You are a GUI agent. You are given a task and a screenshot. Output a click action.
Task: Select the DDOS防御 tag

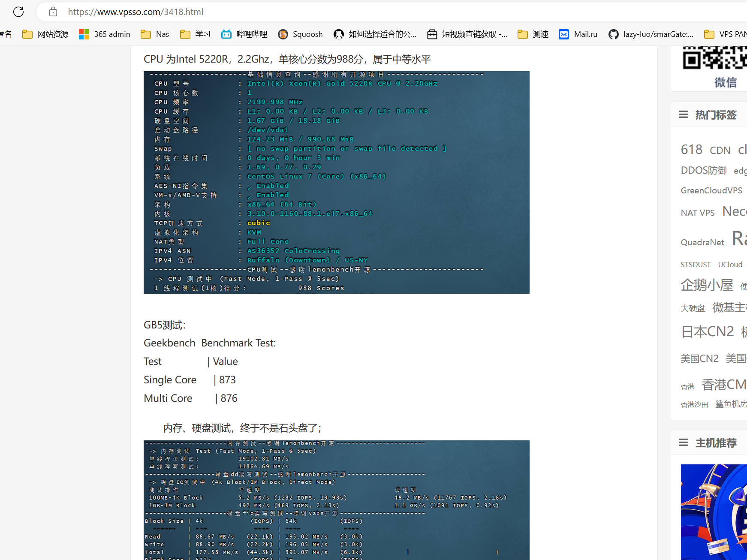pos(703,171)
